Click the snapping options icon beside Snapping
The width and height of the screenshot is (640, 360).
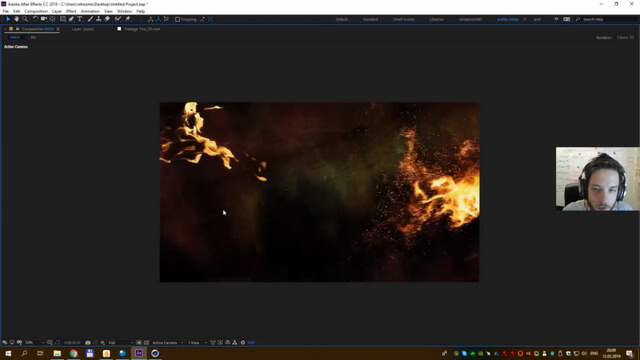(x=202, y=19)
